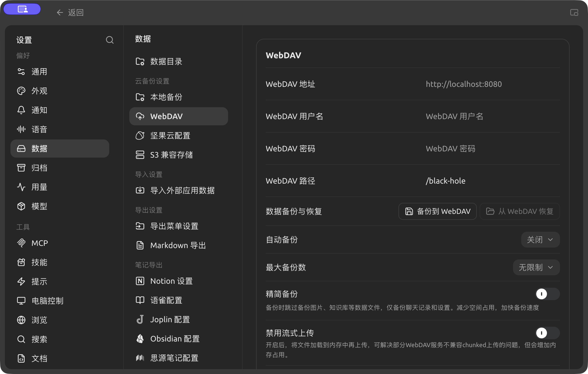The width and height of the screenshot is (588, 374).
Task: Click the search icon beside 设置
Action: coord(110,40)
